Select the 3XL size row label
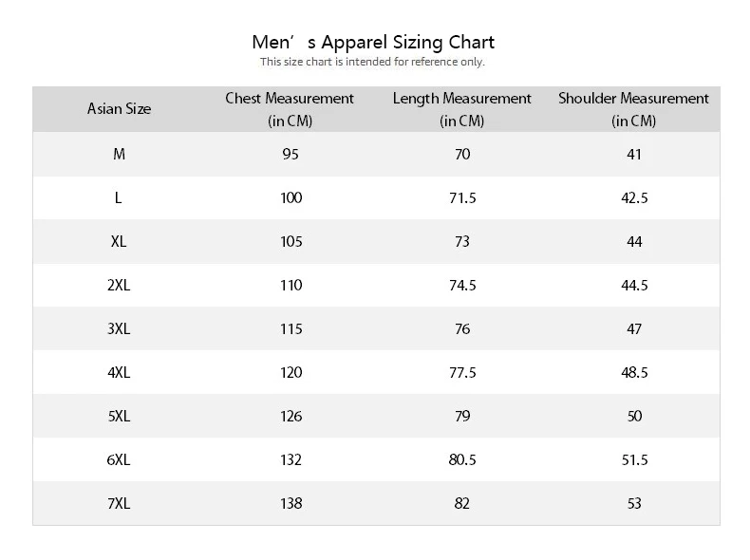 point(119,328)
